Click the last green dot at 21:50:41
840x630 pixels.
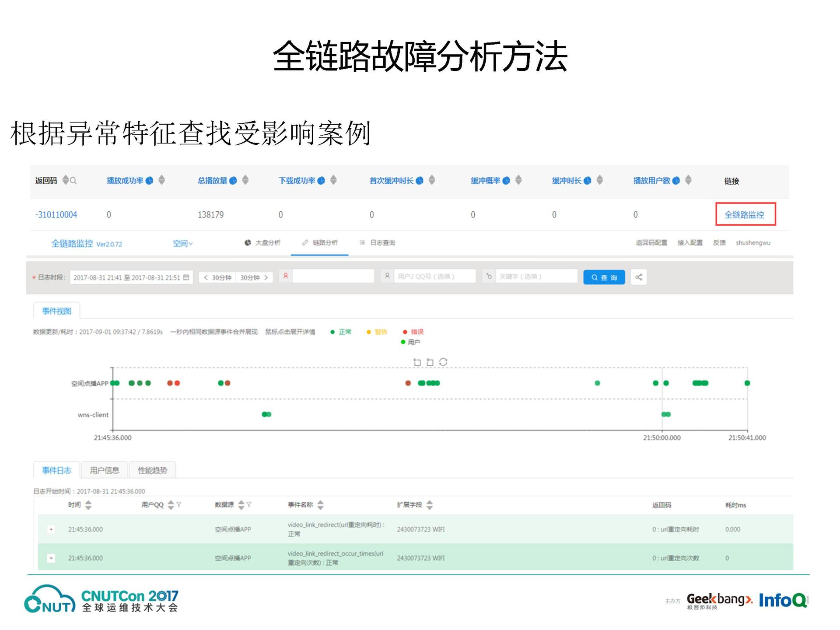click(x=747, y=383)
